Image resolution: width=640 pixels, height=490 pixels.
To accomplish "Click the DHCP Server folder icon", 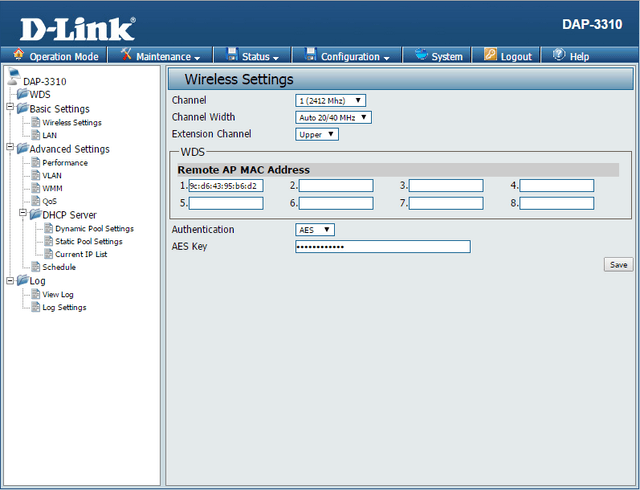I will [x=36, y=214].
